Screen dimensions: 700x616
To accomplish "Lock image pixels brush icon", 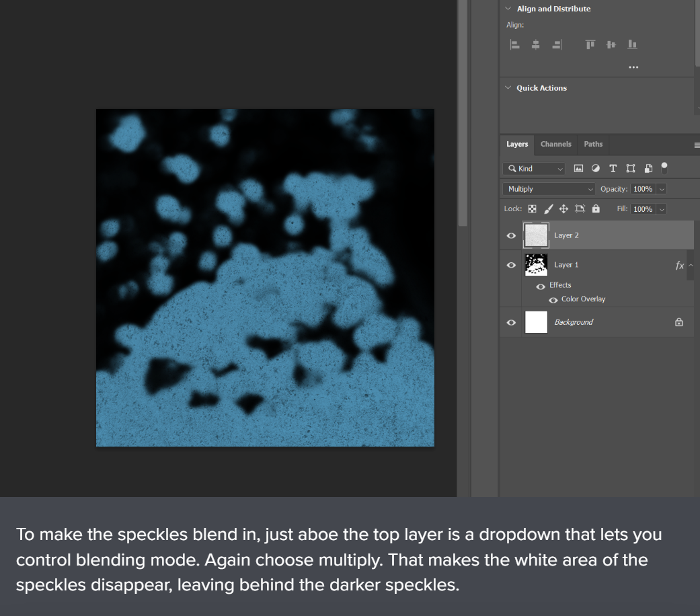I will [548, 209].
